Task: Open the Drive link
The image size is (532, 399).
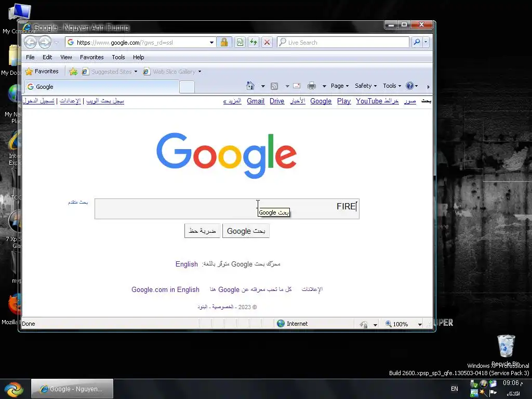Action: click(x=277, y=101)
